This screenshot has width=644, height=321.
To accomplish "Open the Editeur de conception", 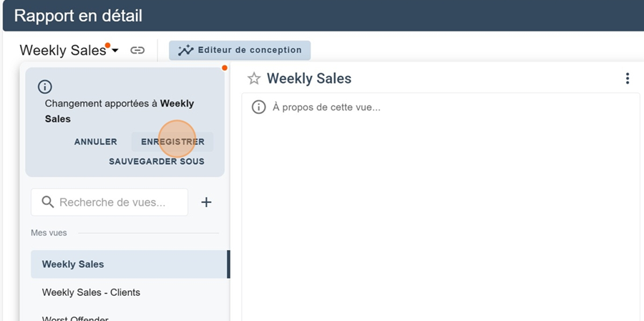I will [240, 50].
